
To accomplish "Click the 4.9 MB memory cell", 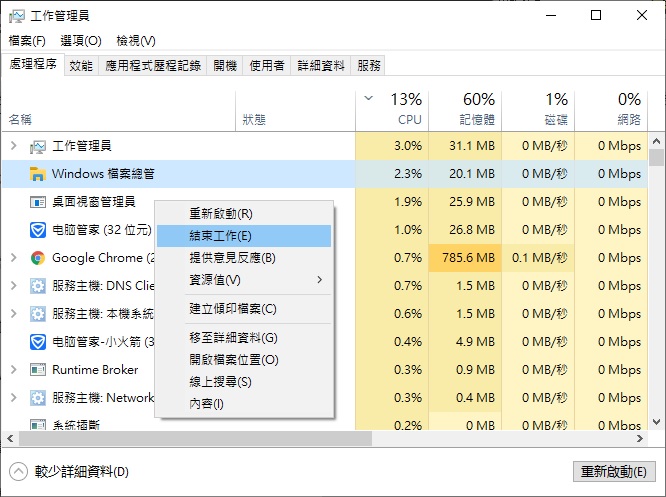I will (x=465, y=342).
